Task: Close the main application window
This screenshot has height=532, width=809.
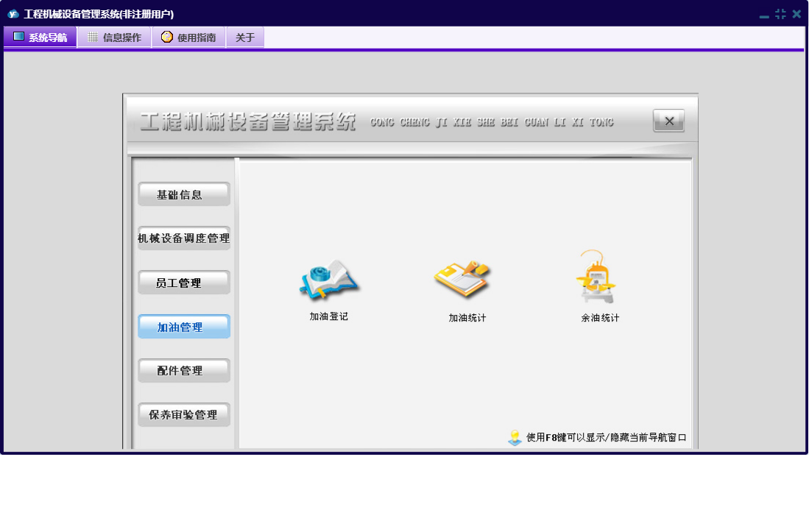Action: (x=796, y=14)
